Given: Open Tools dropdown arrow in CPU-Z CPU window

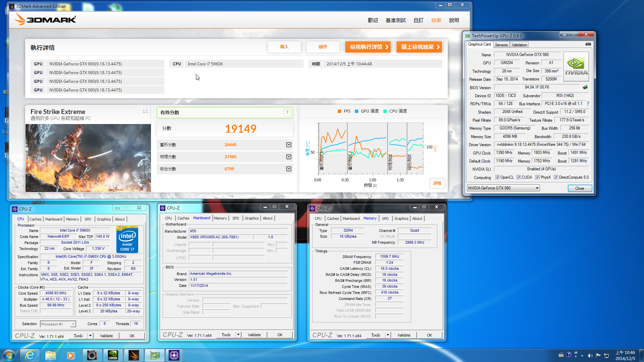Looking at the screenshot, I should coord(90,336).
